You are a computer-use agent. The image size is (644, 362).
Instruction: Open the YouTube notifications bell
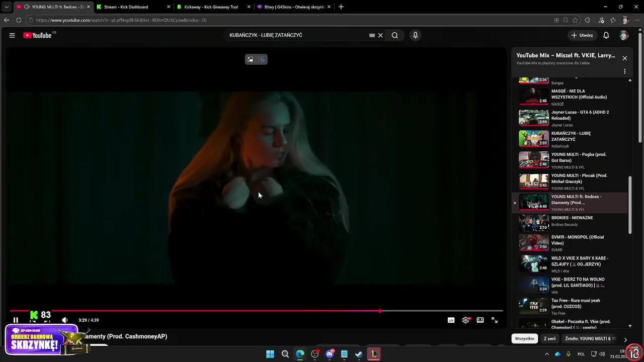click(606, 35)
